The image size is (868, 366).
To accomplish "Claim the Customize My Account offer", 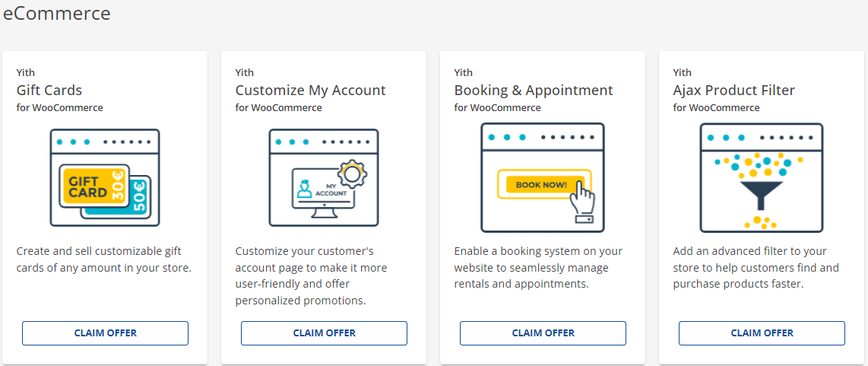I will 324,333.
